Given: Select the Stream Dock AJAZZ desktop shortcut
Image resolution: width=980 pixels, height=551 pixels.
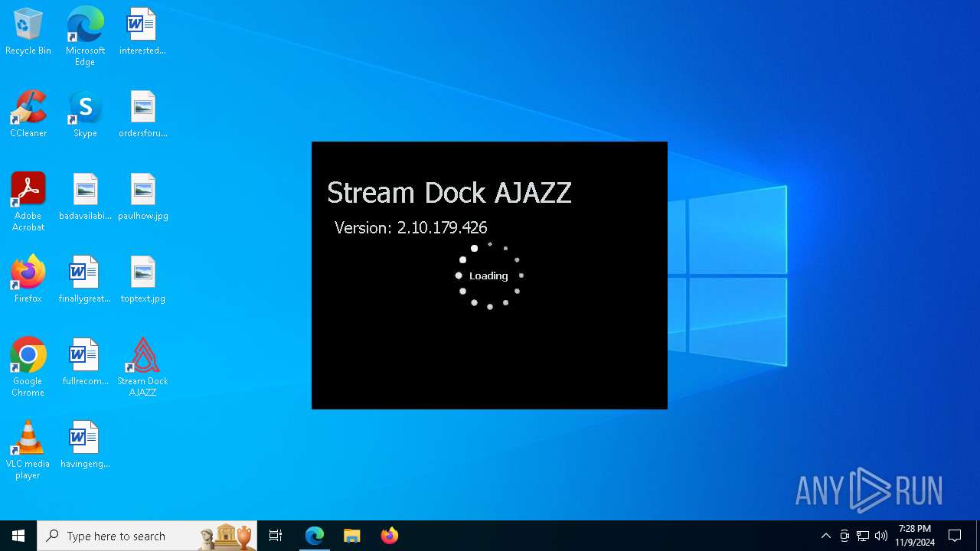Looking at the screenshot, I should [x=142, y=367].
